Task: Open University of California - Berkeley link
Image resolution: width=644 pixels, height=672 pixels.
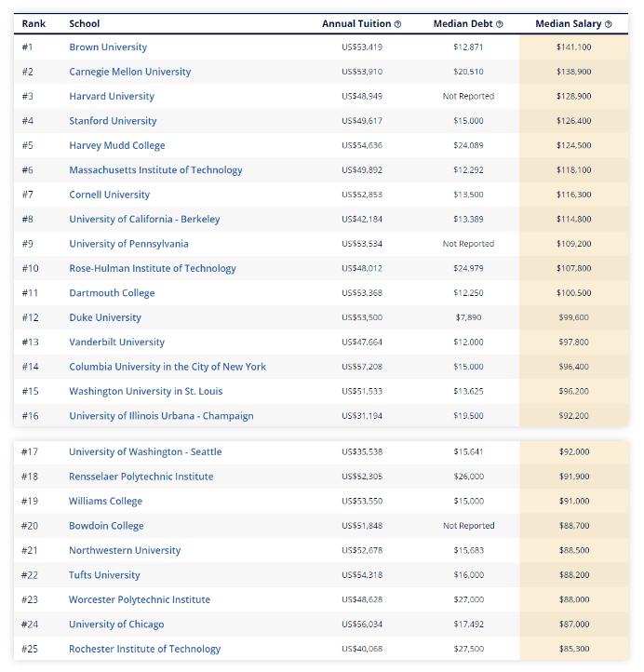Action: tap(144, 220)
